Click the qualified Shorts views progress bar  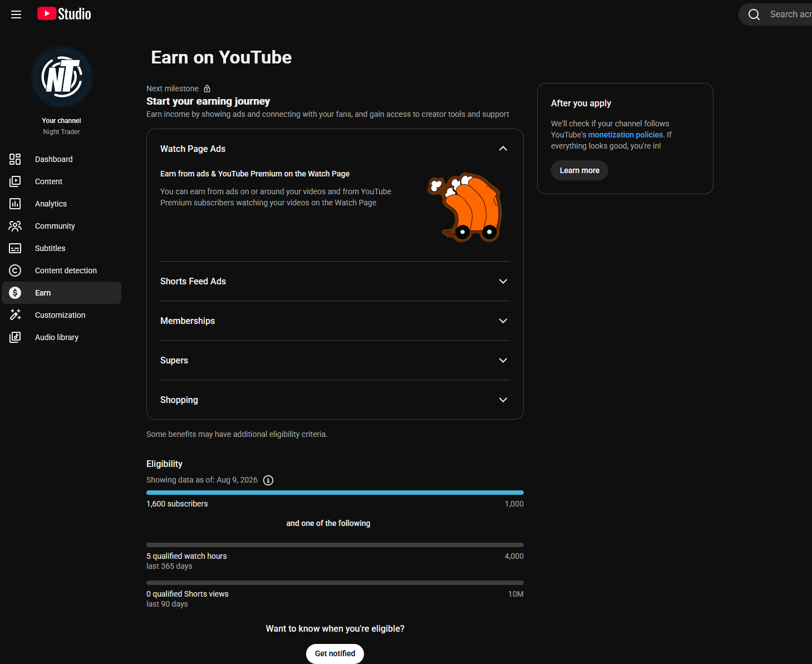335,583
